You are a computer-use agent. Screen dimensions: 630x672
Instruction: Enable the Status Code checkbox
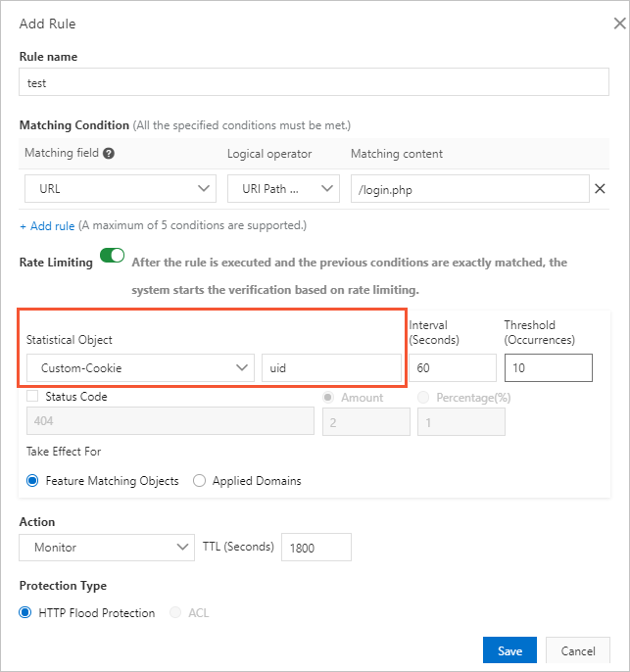(32, 397)
